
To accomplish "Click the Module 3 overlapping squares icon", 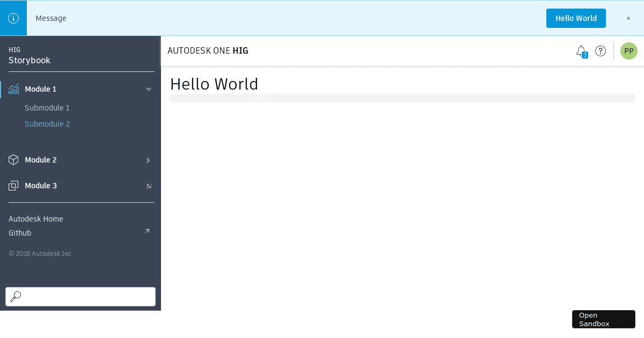I will pos(14,186).
